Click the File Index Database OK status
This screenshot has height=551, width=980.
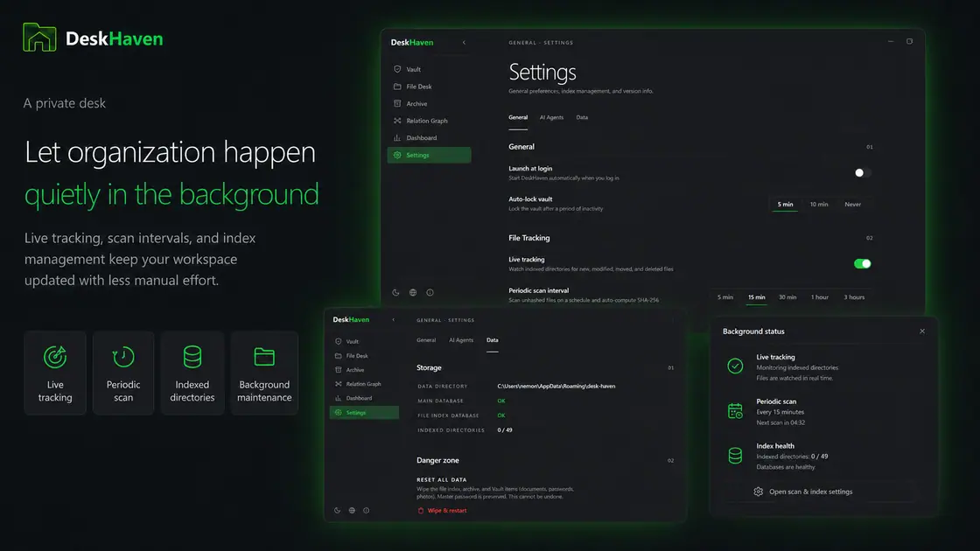pos(501,415)
